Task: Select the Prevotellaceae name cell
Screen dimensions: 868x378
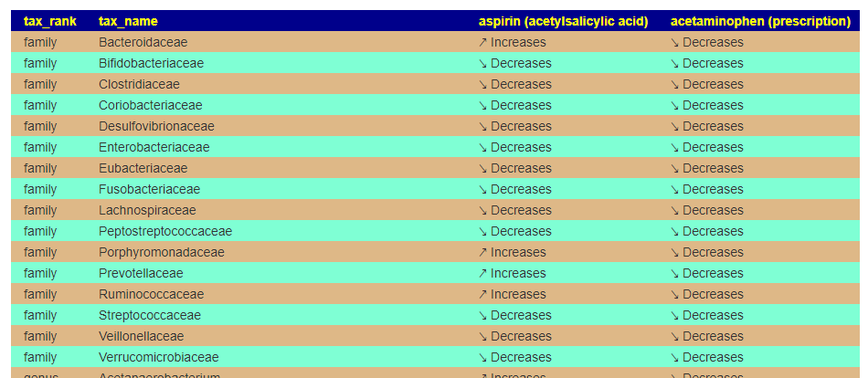Action: [x=141, y=273]
